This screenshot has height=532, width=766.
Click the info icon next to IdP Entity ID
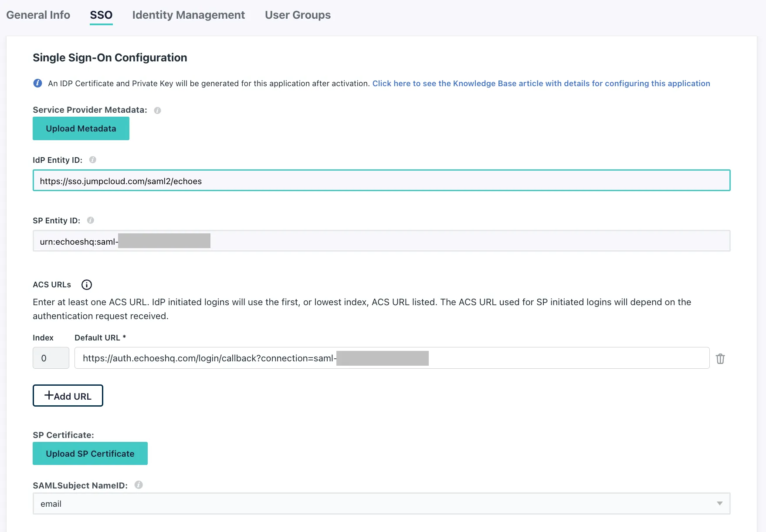(93, 160)
